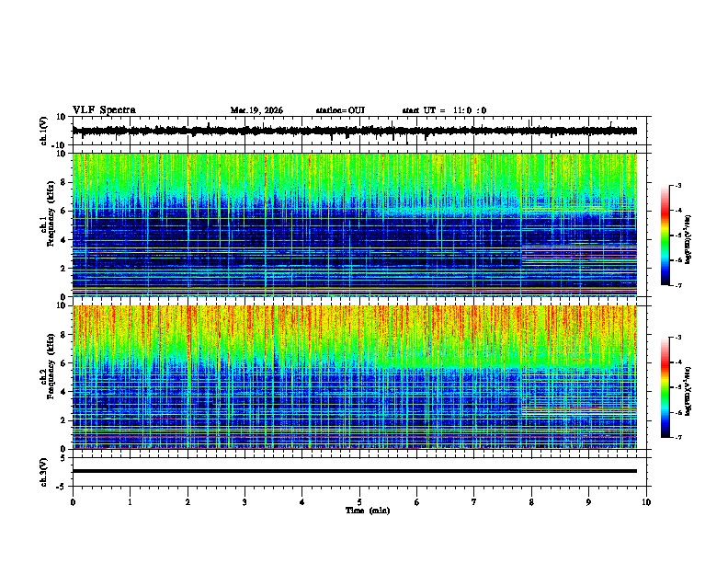728x563 pixels.
Task: Click time axis tick label "0"
Action: tap(73, 502)
